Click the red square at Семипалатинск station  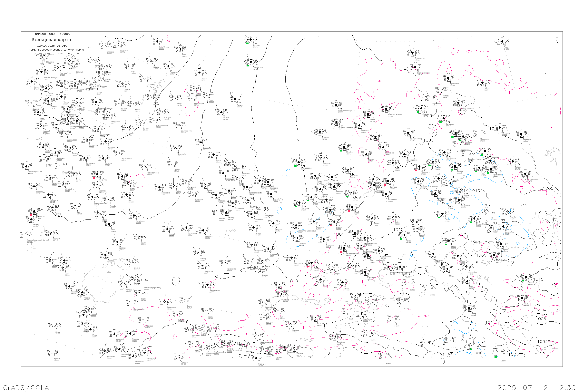coord(341,252)
